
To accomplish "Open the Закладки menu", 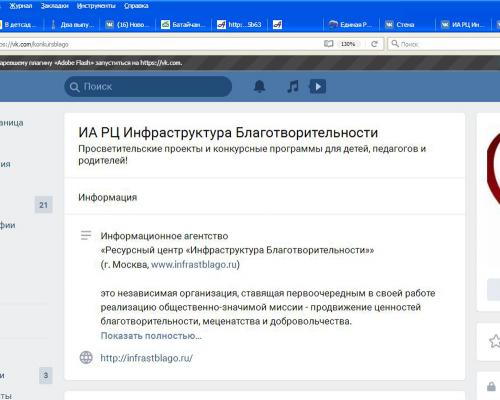I will tap(55, 6).
